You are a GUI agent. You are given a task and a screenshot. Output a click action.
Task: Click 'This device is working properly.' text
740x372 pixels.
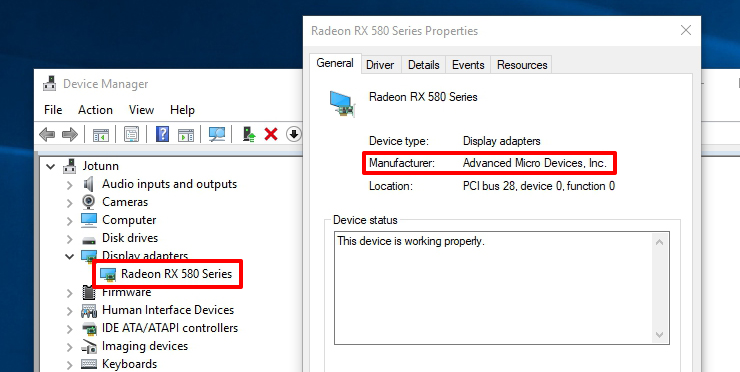point(411,241)
